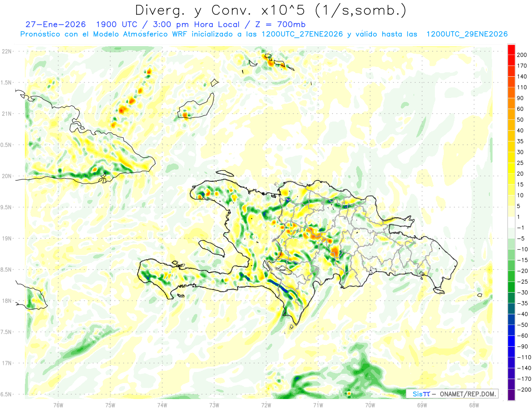This screenshot has height=411, width=532.
Task: Click the "19N" latitude label
Action: pyautogui.click(x=8, y=239)
